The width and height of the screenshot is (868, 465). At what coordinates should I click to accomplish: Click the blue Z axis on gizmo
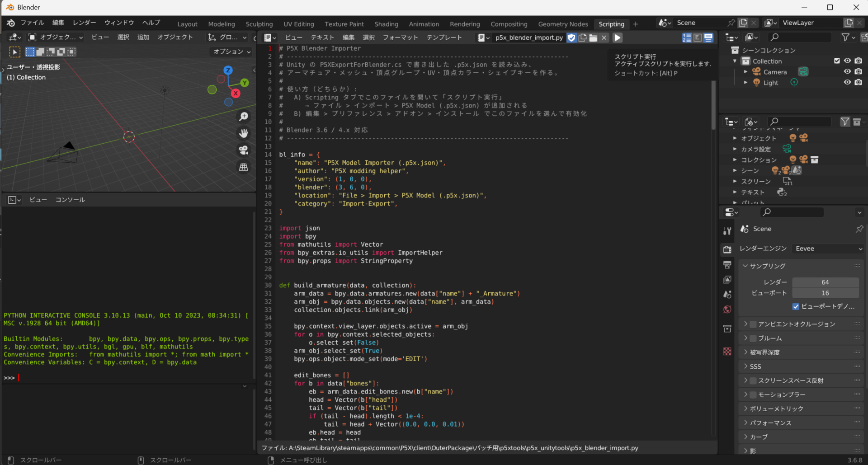click(228, 70)
